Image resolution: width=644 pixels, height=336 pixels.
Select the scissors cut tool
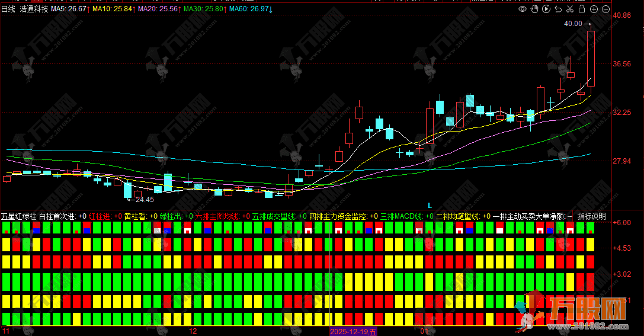570,9
